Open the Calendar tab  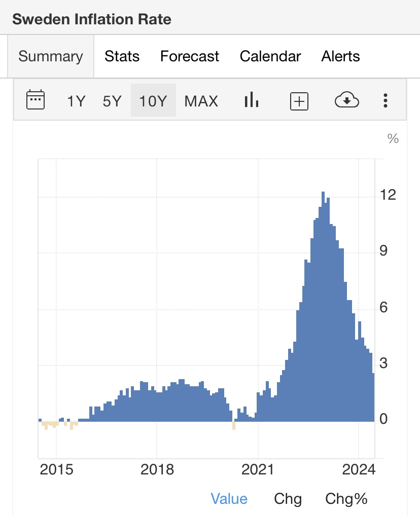tap(270, 56)
